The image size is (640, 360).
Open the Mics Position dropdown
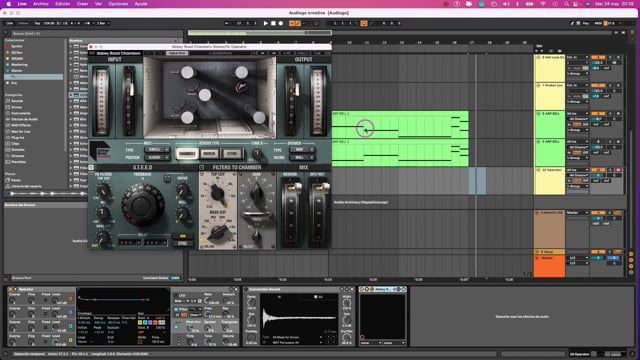(156, 157)
